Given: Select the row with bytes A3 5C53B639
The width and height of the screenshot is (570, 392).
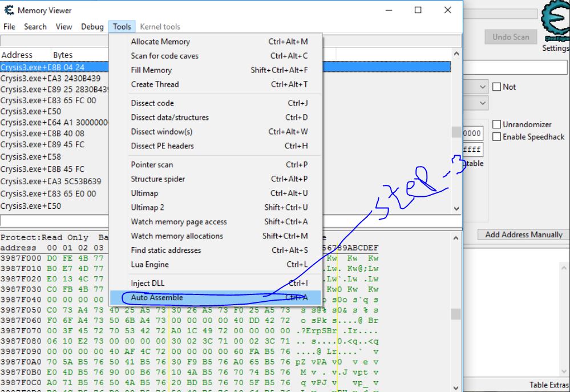Looking at the screenshot, I should (x=54, y=181).
